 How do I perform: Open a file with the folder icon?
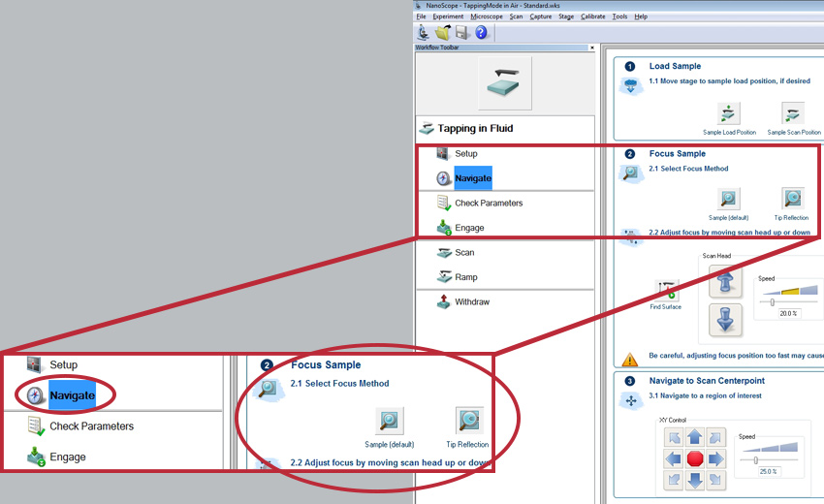pyautogui.click(x=442, y=32)
